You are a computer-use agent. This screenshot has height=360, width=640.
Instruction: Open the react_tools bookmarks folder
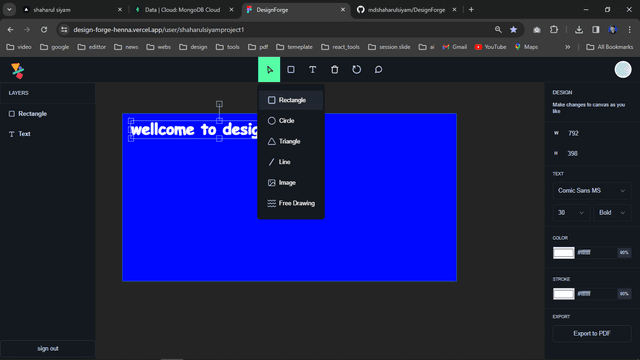[x=340, y=47]
